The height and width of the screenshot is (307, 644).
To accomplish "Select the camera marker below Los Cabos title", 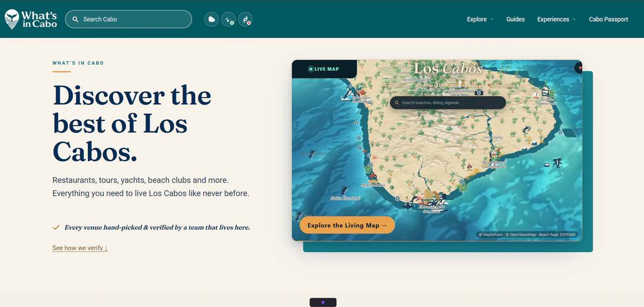I will pos(479,92).
